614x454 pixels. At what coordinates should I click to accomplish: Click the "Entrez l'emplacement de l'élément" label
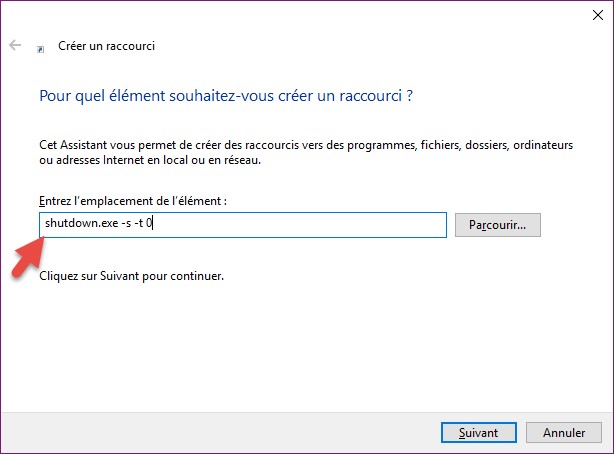click(x=133, y=201)
